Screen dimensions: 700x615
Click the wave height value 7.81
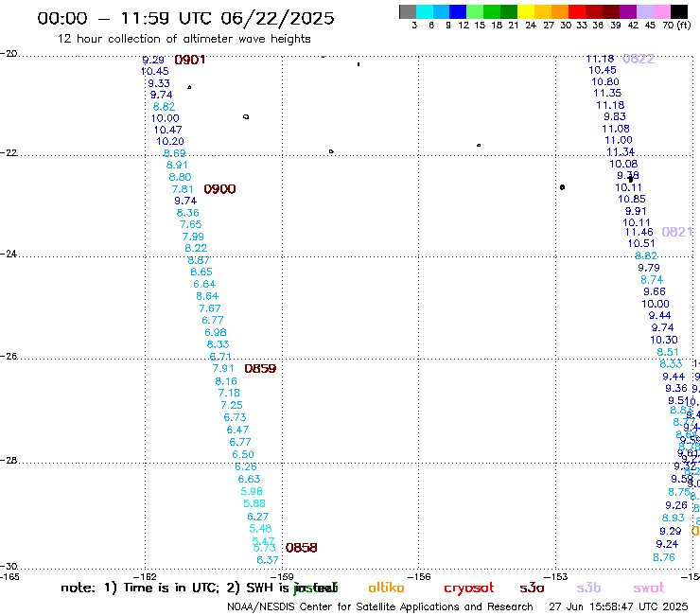(x=183, y=189)
